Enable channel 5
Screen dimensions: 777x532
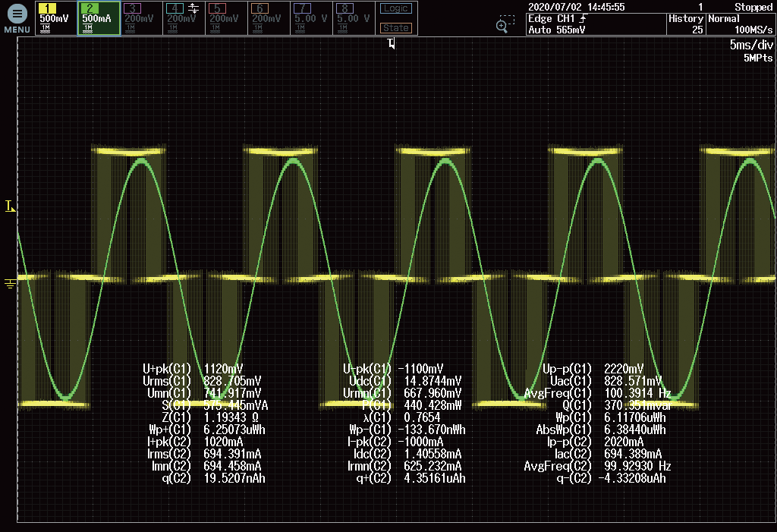[x=226, y=18]
